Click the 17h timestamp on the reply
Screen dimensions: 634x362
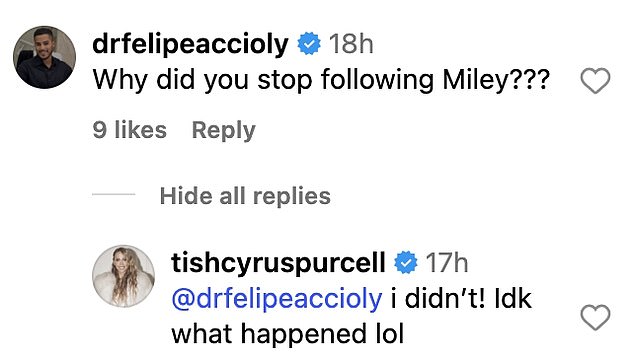447,263
